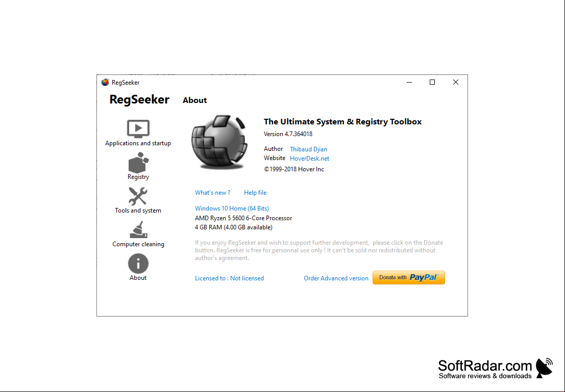The height and width of the screenshot is (392, 565).
Task: Follow the Order Advanced version link
Action: tap(336, 278)
